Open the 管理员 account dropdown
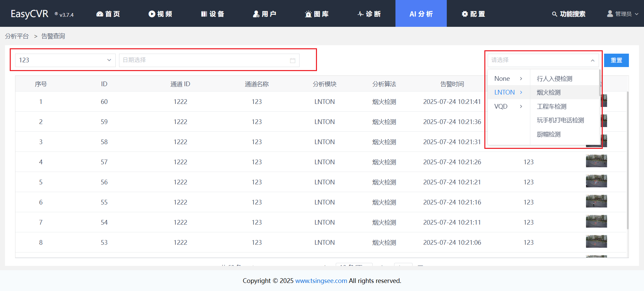 pos(623,14)
